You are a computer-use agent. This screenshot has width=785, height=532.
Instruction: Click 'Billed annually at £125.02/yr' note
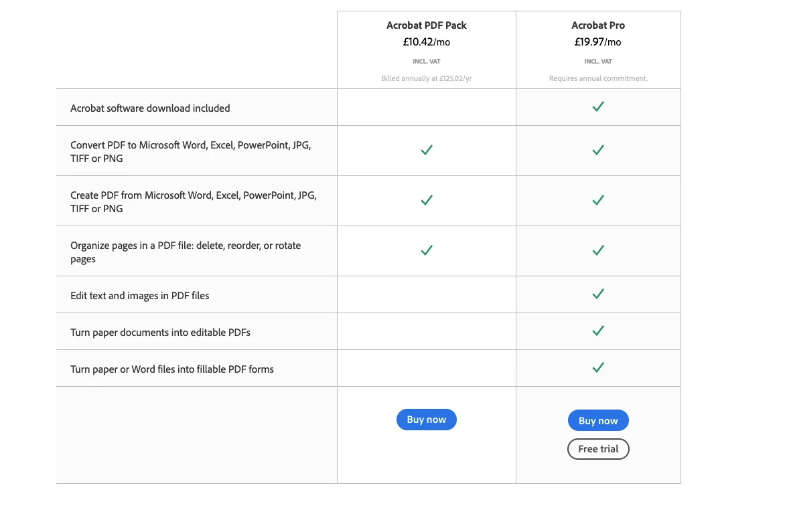pos(427,78)
